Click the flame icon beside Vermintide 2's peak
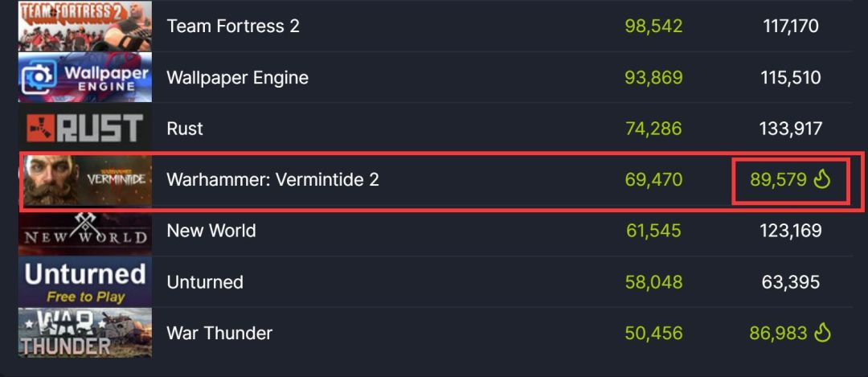The height and width of the screenshot is (377, 868). [821, 180]
